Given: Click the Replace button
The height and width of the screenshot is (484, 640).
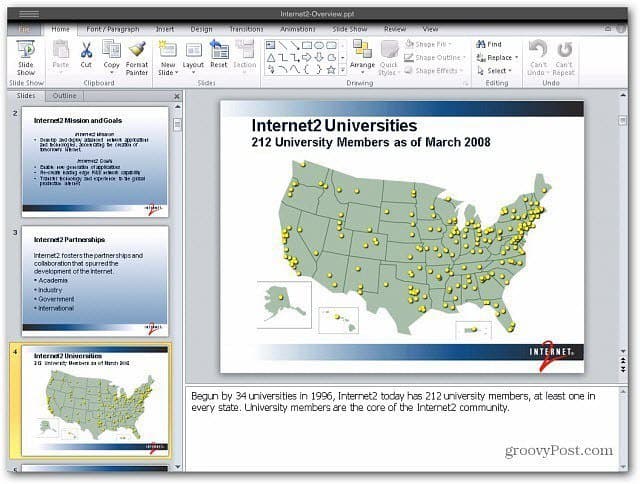Looking at the screenshot, I should pos(494,58).
